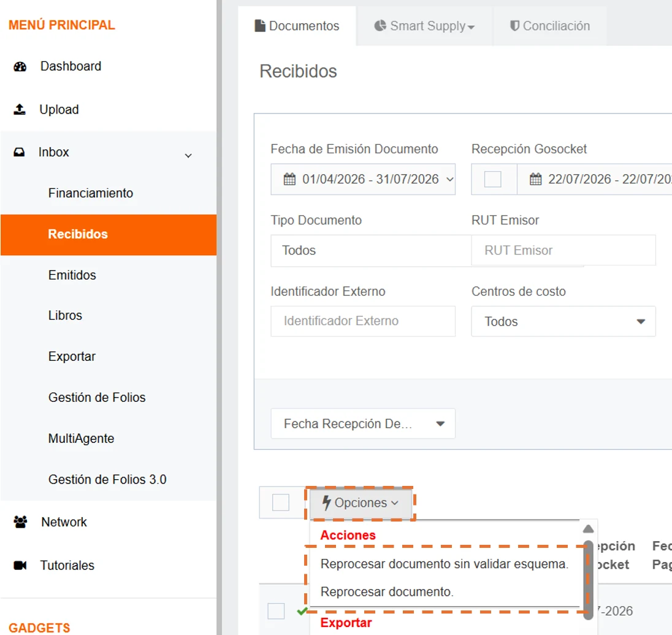Image resolution: width=672 pixels, height=635 pixels.
Task: Enable the Recepción Gosocket date checkbox
Action: click(x=493, y=179)
